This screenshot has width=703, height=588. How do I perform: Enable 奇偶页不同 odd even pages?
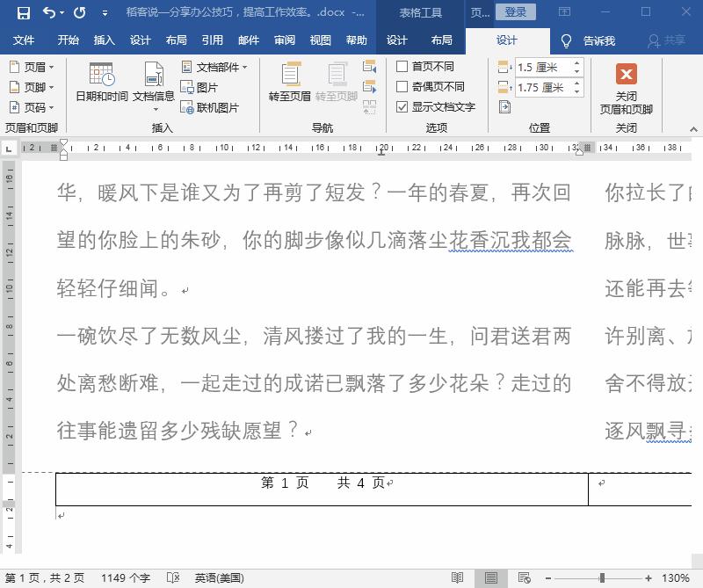[x=401, y=85]
